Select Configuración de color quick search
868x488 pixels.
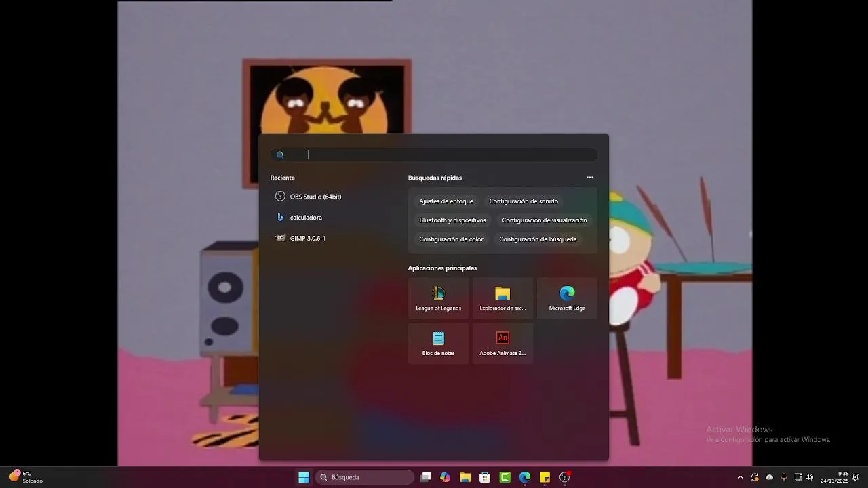pyautogui.click(x=451, y=239)
